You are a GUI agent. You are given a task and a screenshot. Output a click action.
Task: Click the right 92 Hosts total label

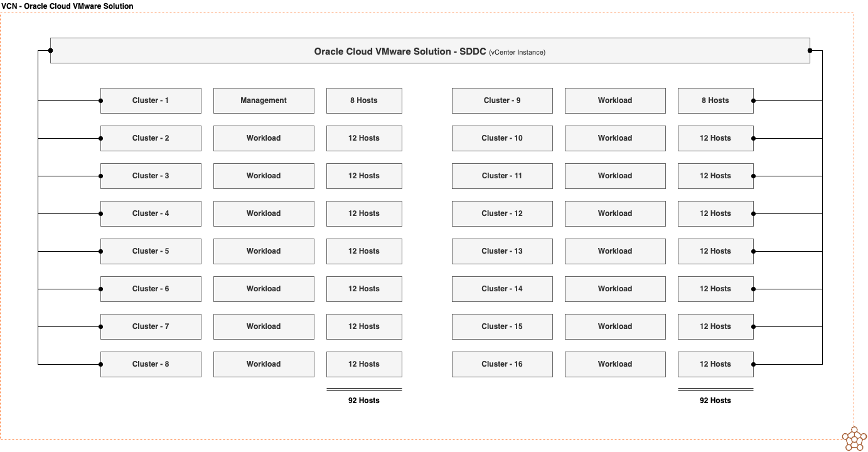click(x=715, y=400)
